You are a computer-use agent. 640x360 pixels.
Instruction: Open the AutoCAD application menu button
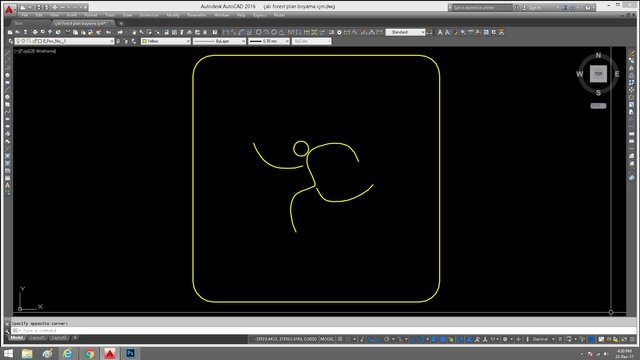9,8
